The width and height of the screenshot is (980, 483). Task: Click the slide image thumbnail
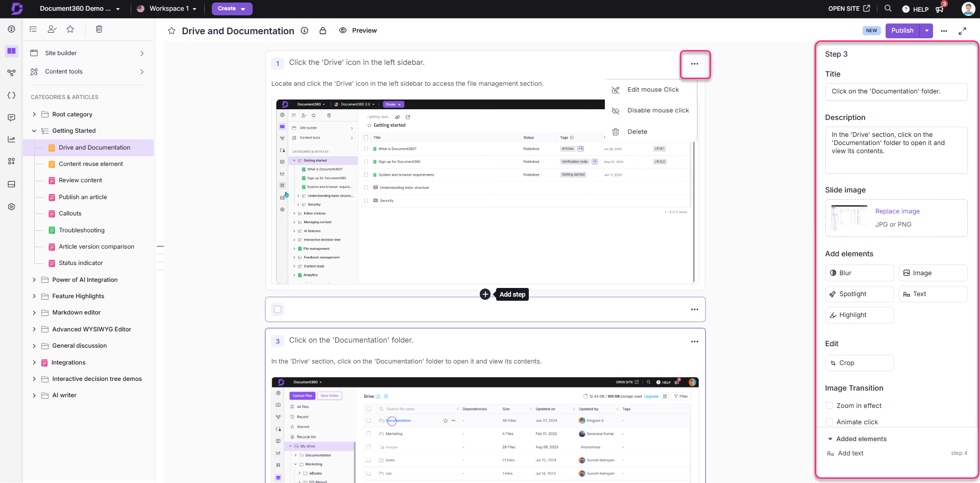click(849, 218)
